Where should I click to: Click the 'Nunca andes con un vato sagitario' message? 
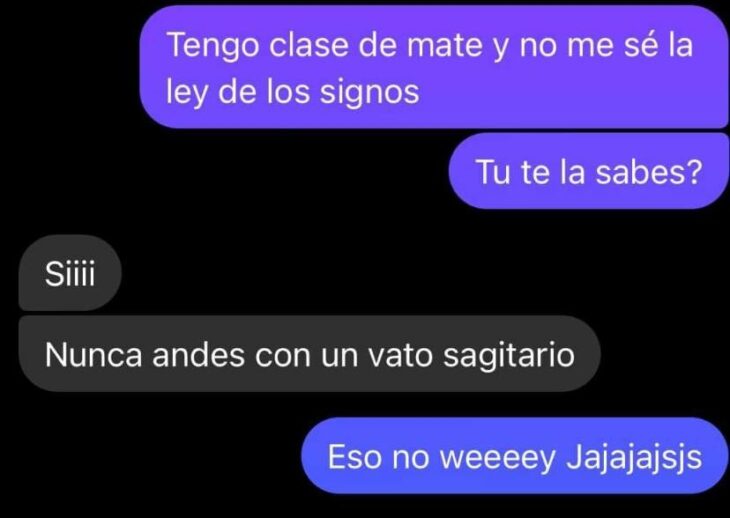[309, 354]
